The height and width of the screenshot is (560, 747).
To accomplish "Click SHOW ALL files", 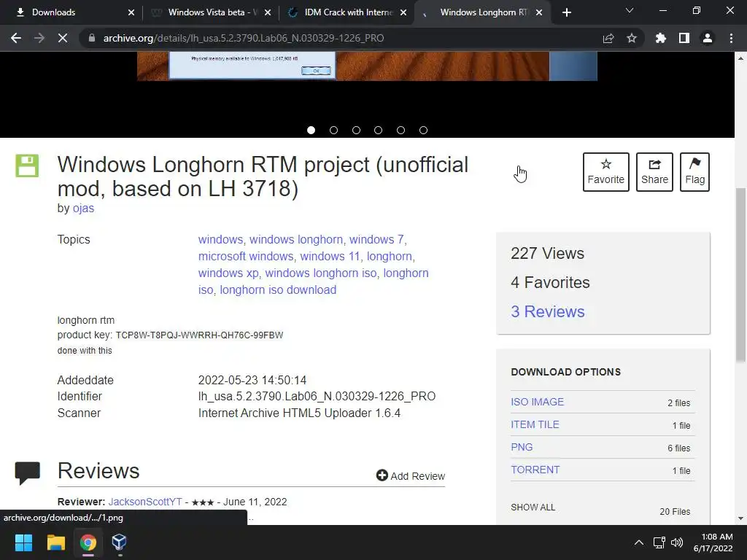I will tap(533, 507).
